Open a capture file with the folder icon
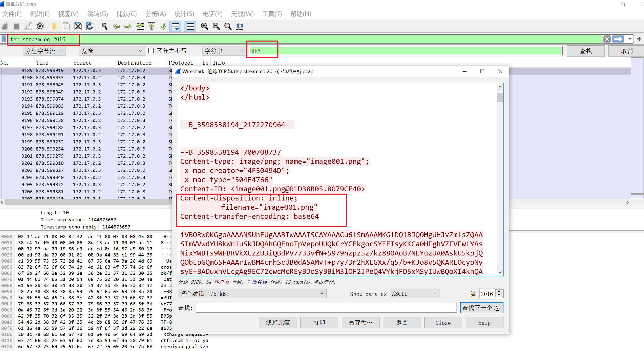This screenshot has height=351, width=644. tap(54, 26)
